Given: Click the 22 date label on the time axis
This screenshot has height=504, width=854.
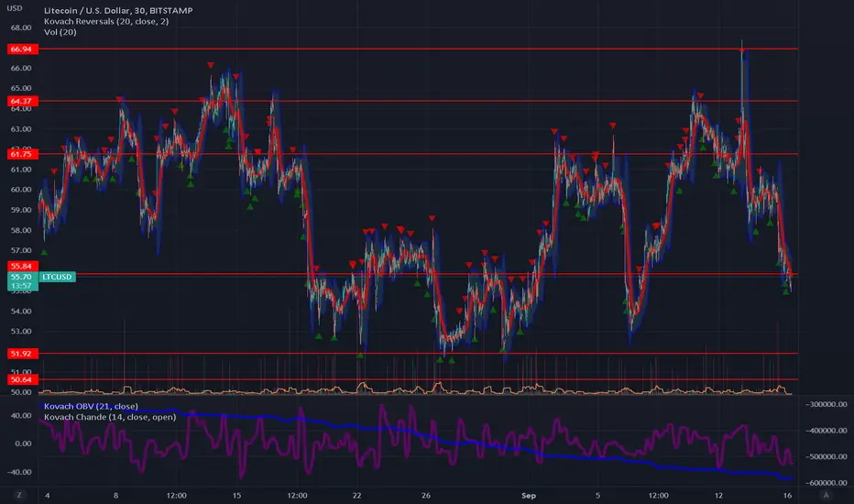Looking at the screenshot, I should pos(356,495).
